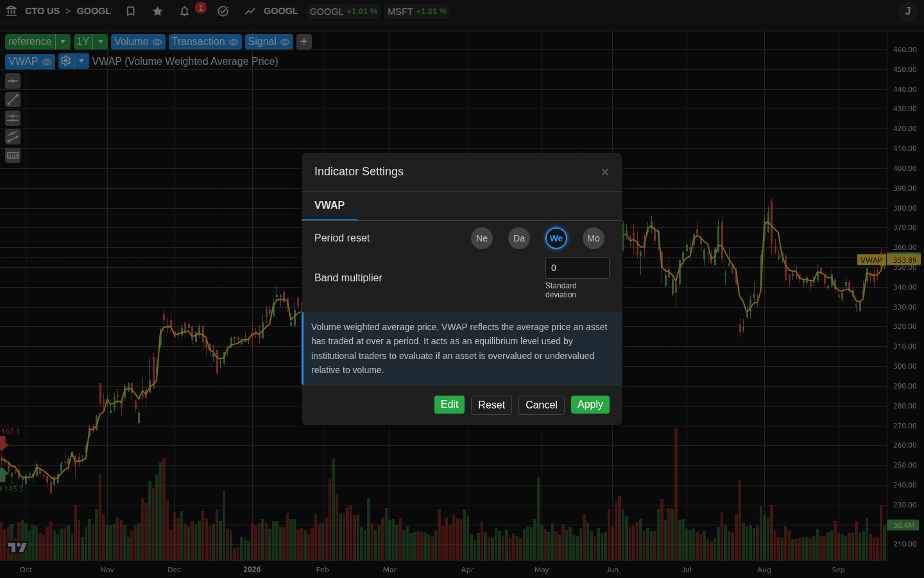Toggle Transaction indicator visibility eye
Viewport: 924px width, 578px height.
234,42
